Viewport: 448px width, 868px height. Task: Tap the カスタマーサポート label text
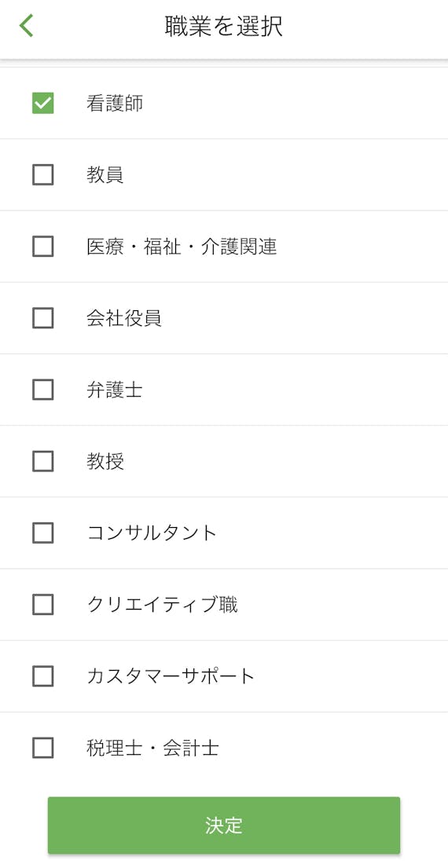(171, 676)
